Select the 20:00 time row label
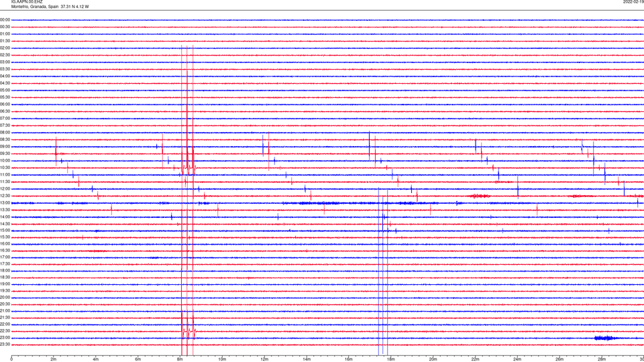Image resolution: width=644 pixels, height=362 pixels. [x=5, y=297]
